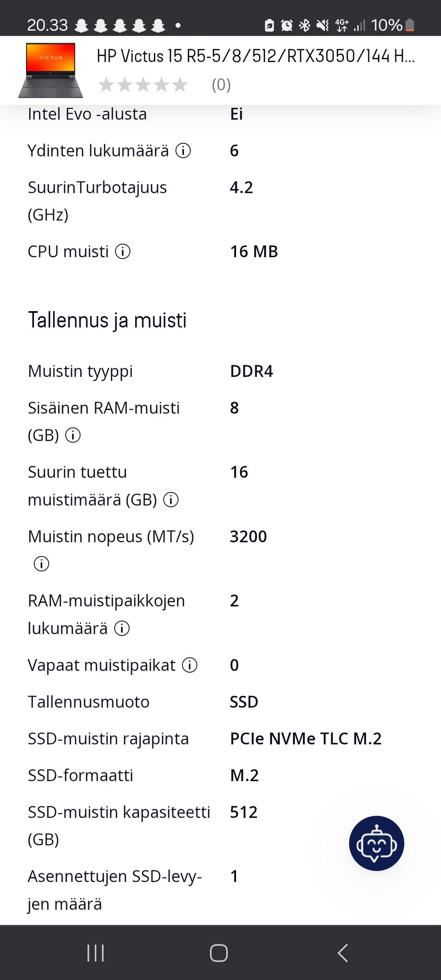Viewport: 441px width, 980px height.
Task: Open HP Victus 15 product title
Action: click(255, 56)
